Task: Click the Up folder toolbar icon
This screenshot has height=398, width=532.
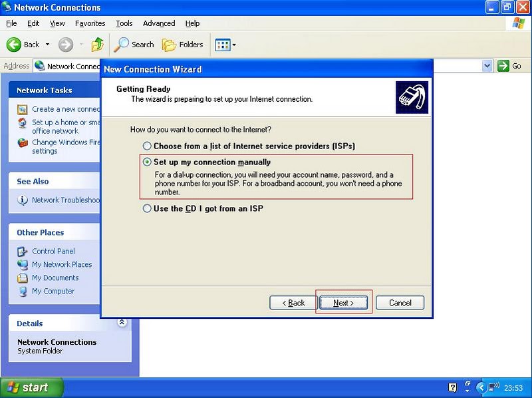Action: pyautogui.click(x=98, y=45)
